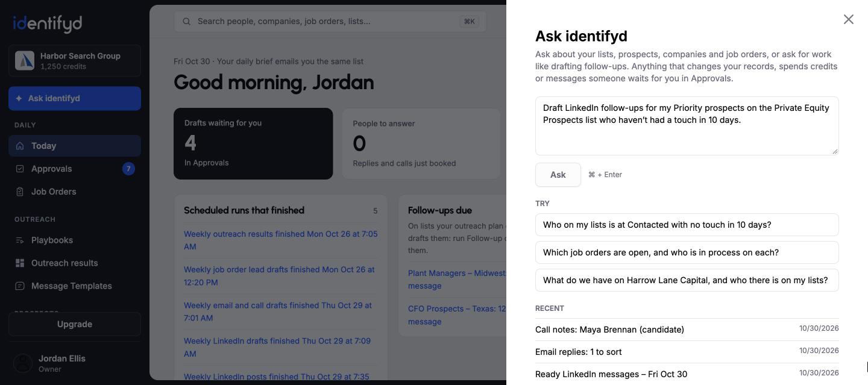The width and height of the screenshot is (868, 385).
Task: Close the Ask identifyd panel
Action: coord(849,19)
